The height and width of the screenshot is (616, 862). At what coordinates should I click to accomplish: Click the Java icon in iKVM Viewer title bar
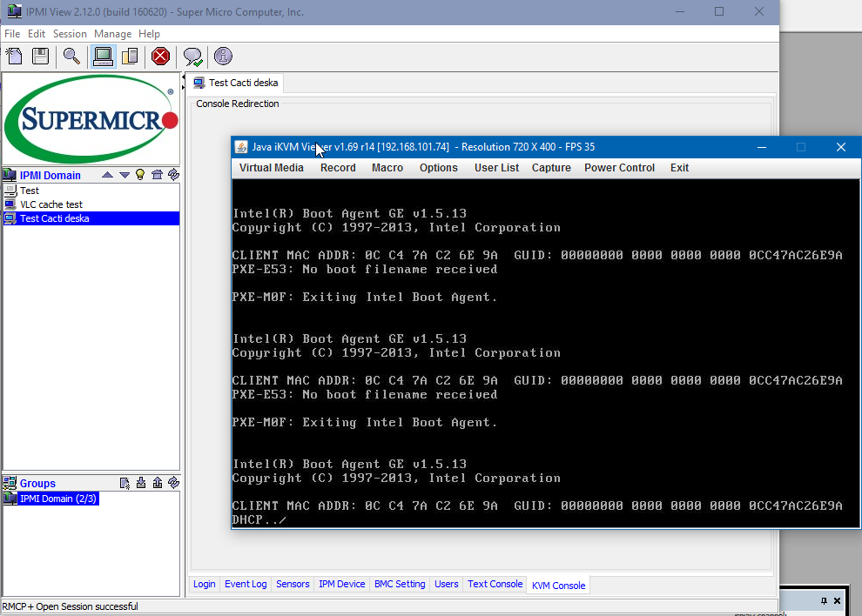click(241, 147)
